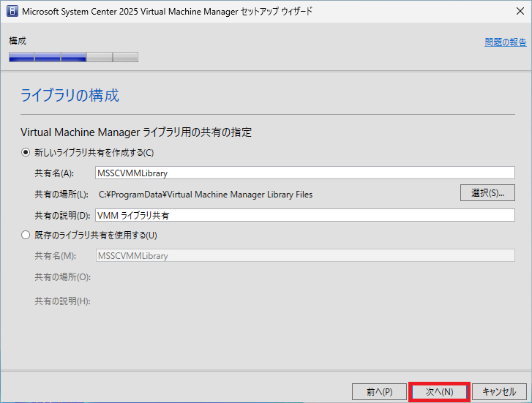Click the ライブラリの構成 heading
The image size is (532, 403).
pyautogui.click(x=70, y=95)
